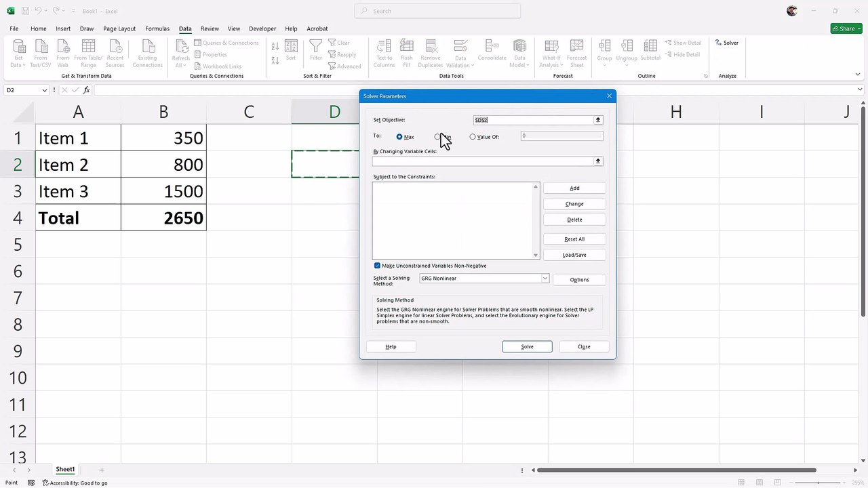868x488 pixels.
Task: Toggle Make Unconstrained Variables Non-Negative checkbox
Action: point(377,266)
